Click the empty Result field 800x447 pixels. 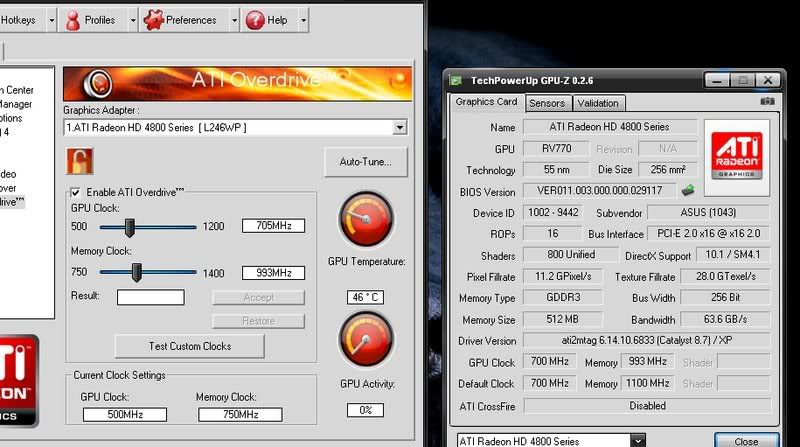pyautogui.click(x=151, y=297)
